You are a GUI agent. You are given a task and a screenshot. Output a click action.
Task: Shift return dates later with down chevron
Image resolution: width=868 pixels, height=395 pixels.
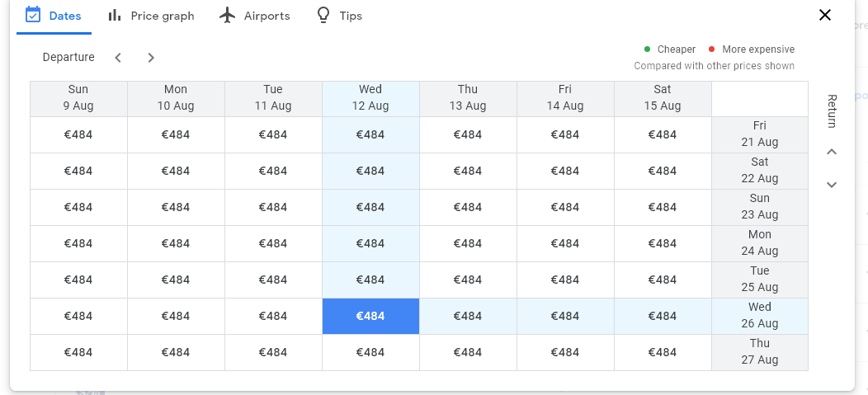pos(832,185)
